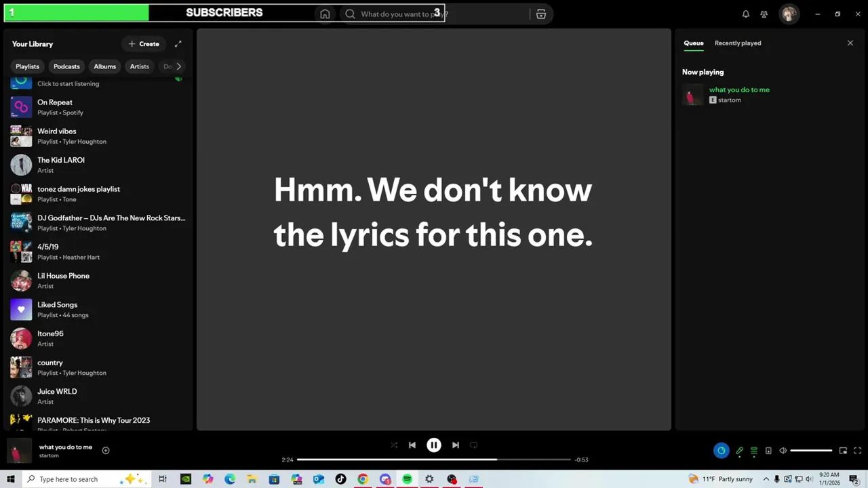Open the Miniplayer icon

coord(843,451)
